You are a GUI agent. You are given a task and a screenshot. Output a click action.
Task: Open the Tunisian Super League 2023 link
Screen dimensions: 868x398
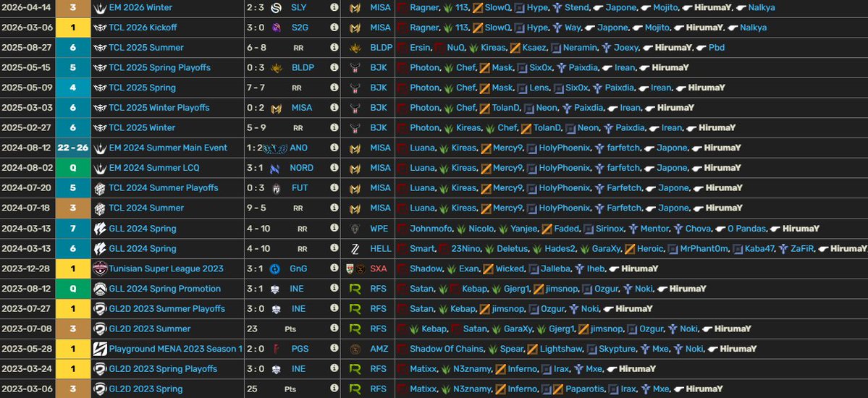[x=166, y=268]
